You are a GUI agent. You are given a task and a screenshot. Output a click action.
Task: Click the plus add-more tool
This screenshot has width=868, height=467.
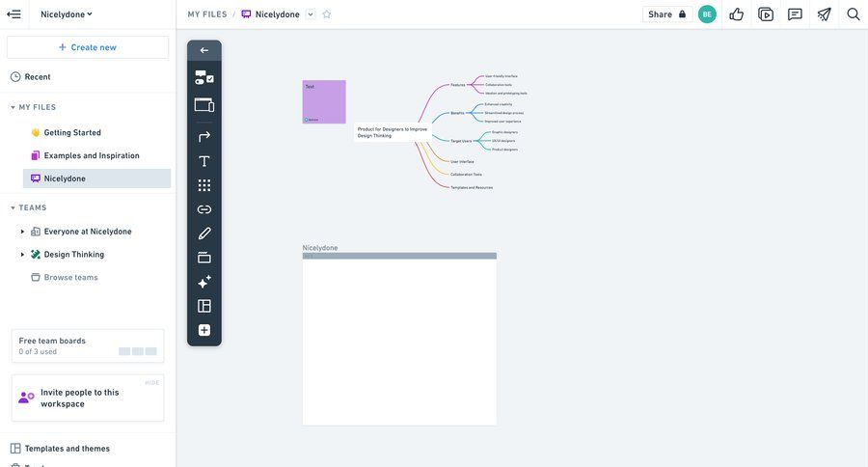(204, 330)
